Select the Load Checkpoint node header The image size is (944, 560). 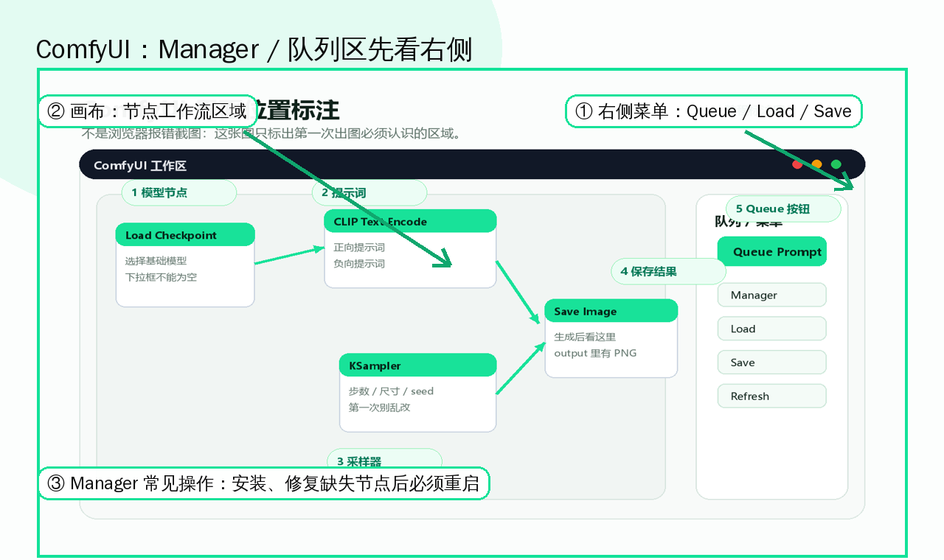(x=185, y=235)
